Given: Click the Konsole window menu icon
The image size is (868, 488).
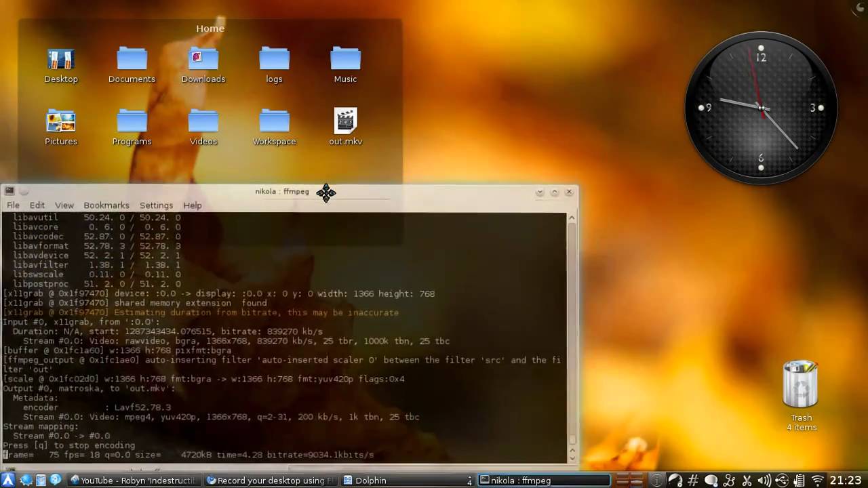Looking at the screenshot, I should (9, 192).
